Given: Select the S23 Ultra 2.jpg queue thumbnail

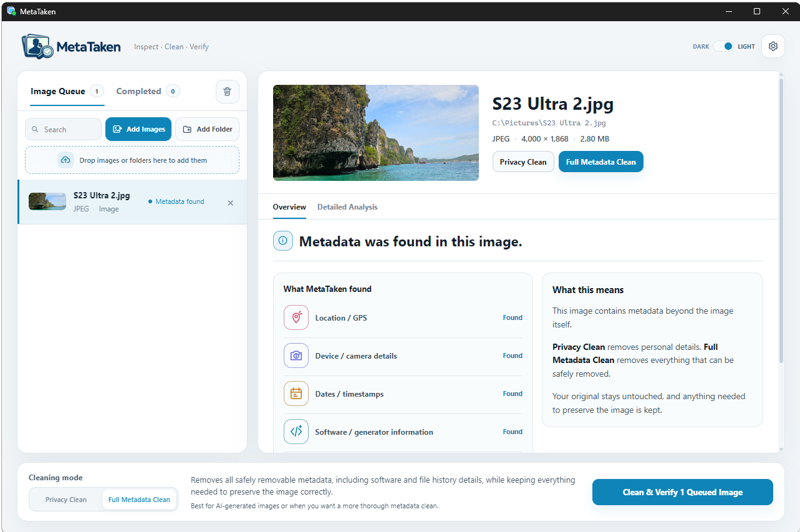Looking at the screenshot, I should click(x=47, y=201).
